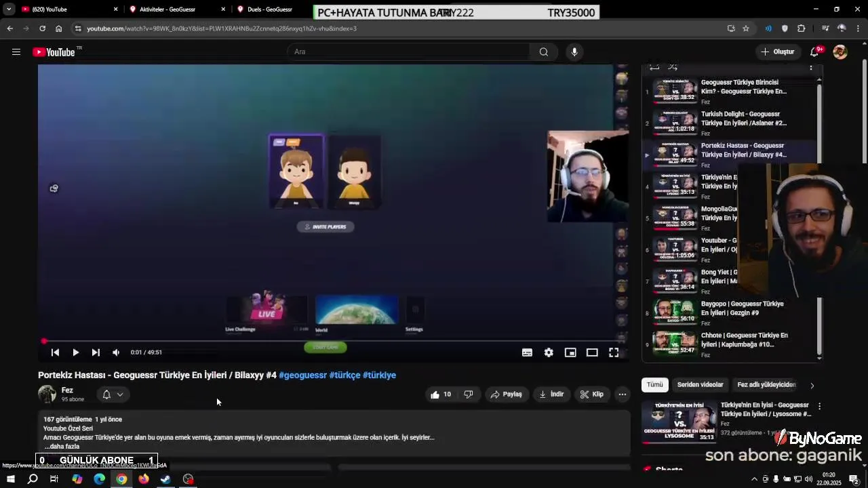Click the install app icon in address bar
The width and height of the screenshot is (868, 488).
tap(731, 28)
